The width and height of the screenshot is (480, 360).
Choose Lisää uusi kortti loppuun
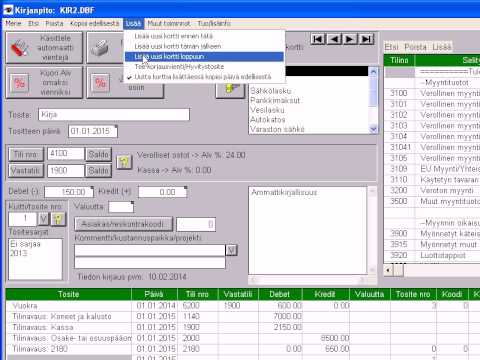point(204,57)
